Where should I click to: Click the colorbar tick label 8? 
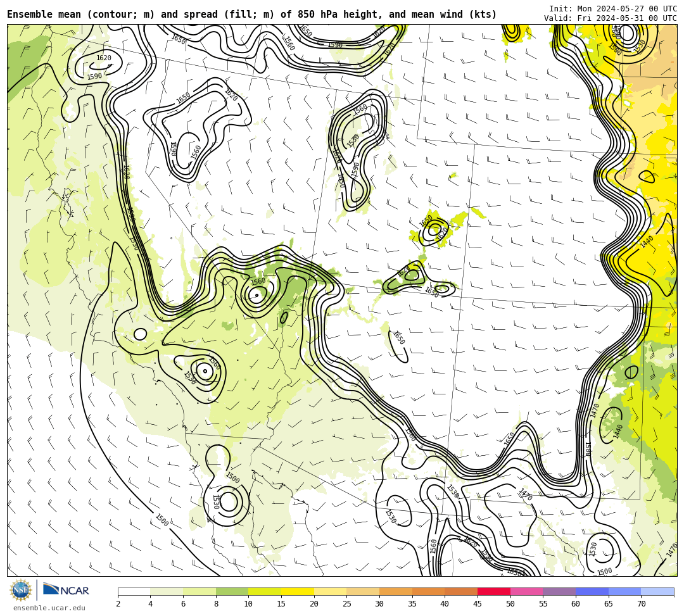coord(216,604)
